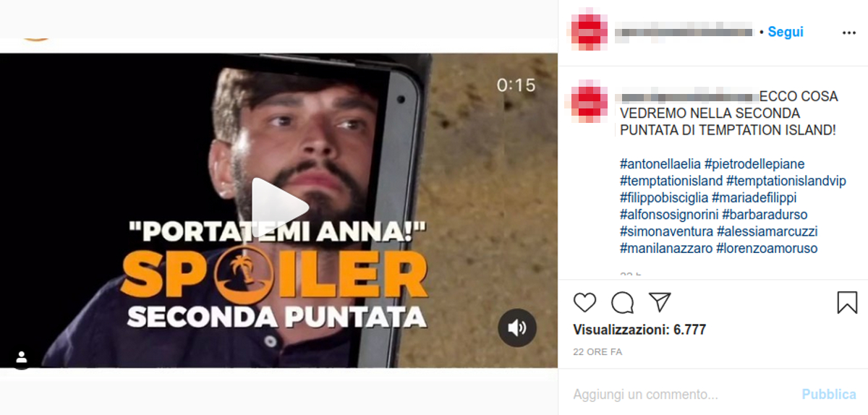
Task: Open the 22 ORE FA timestamp link
Action: tap(597, 352)
